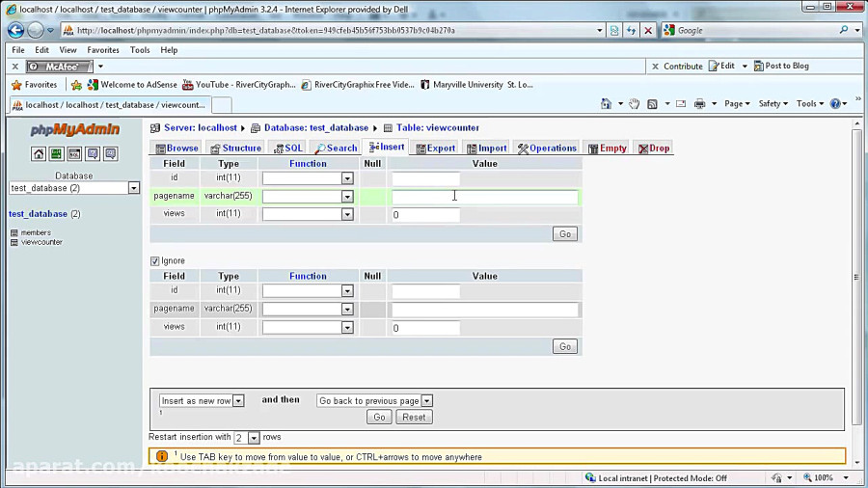The width and height of the screenshot is (868, 488).
Task: Click the fourth sidebar documentation icon
Action: [x=93, y=153]
